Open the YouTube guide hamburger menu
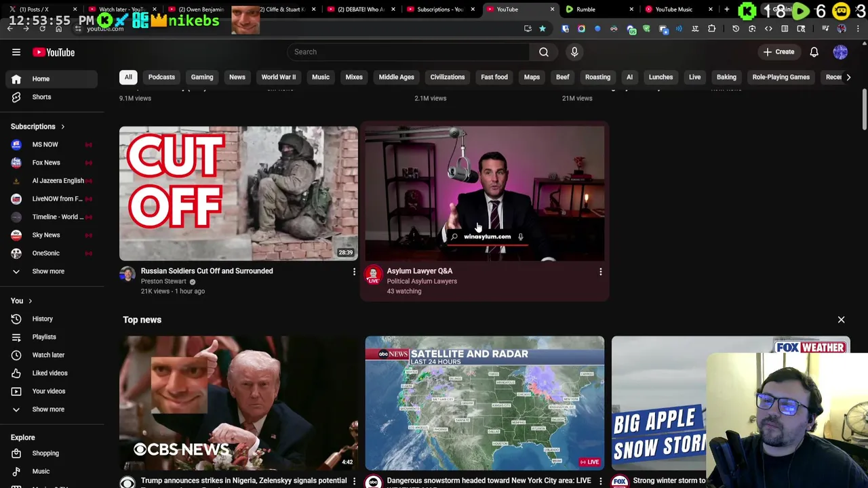868x488 pixels. tap(16, 52)
